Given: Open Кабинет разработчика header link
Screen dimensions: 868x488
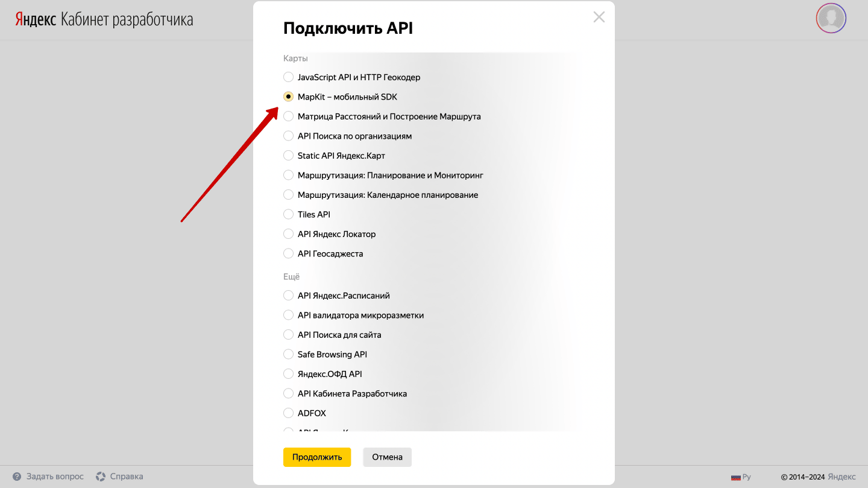Looking at the screenshot, I should tap(127, 20).
